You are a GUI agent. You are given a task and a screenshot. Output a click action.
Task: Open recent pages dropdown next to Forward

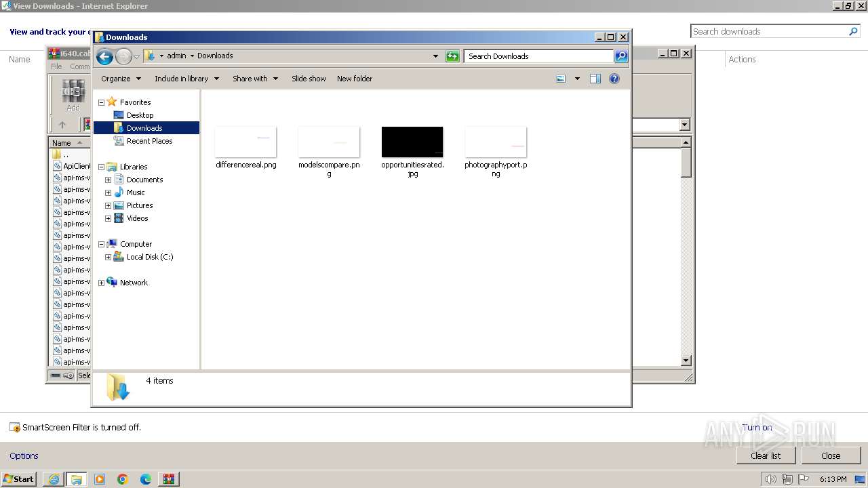(x=136, y=56)
